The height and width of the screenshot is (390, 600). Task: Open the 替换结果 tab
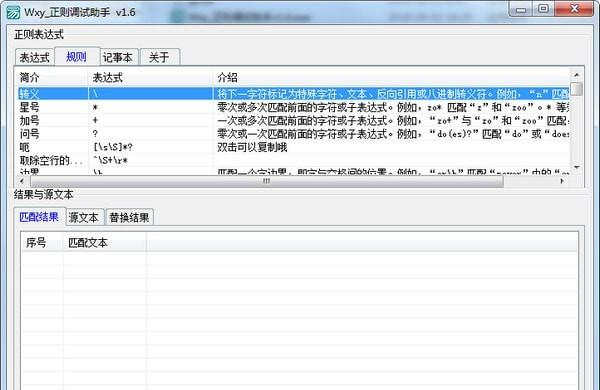(x=129, y=217)
